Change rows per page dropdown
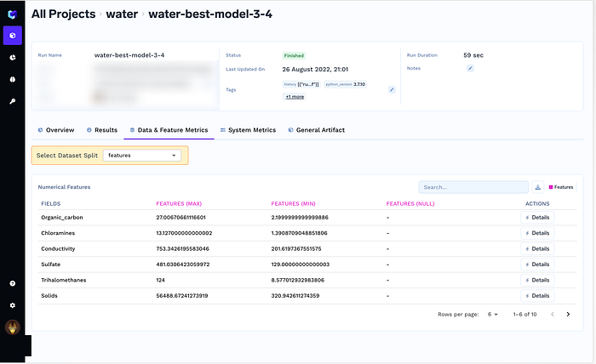Screen dimensions: 596x364 (x=493, y=315)
